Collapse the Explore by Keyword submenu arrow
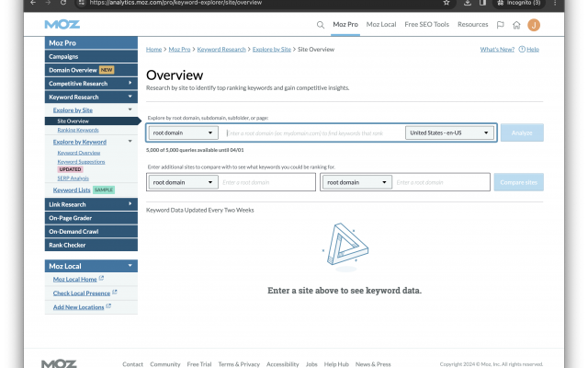 point(130,142)
